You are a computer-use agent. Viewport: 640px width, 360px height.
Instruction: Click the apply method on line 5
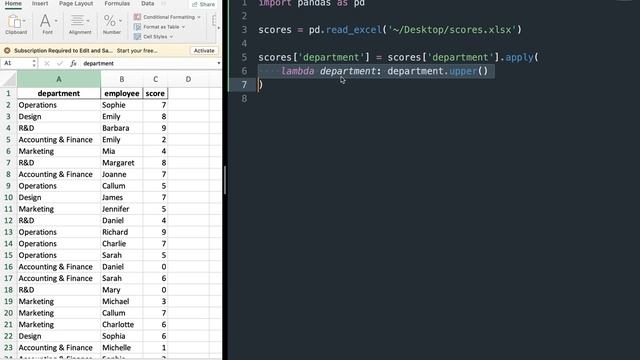coord(519,58)
